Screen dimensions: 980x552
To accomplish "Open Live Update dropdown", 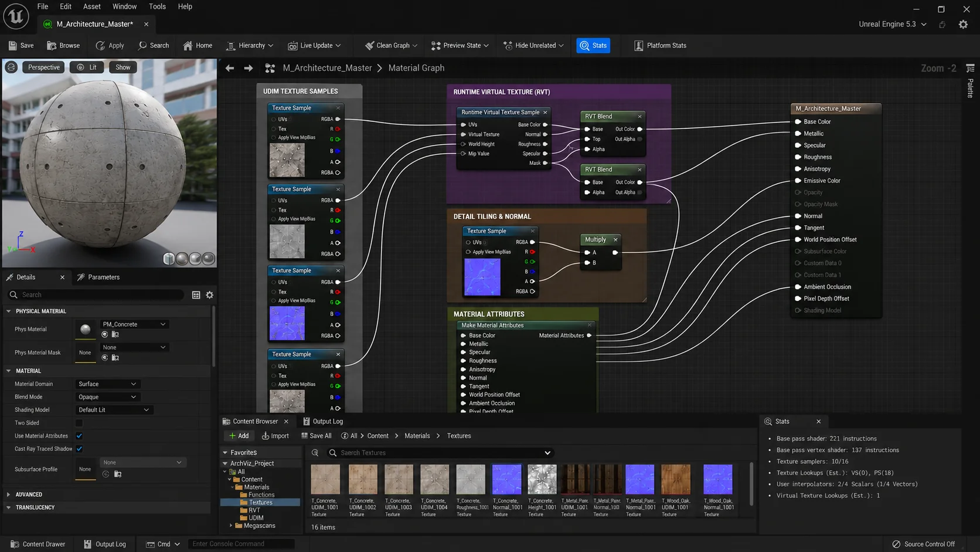I will 314,45.
